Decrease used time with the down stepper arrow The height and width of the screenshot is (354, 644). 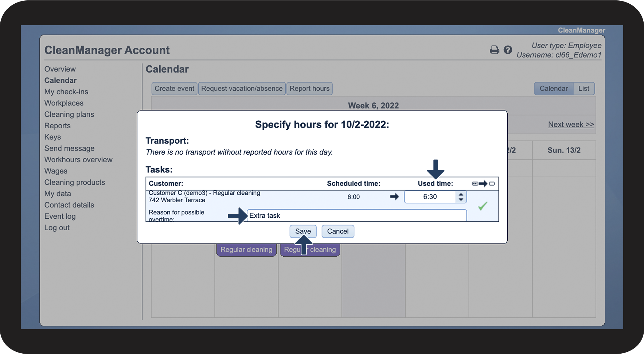pos(461,199)
